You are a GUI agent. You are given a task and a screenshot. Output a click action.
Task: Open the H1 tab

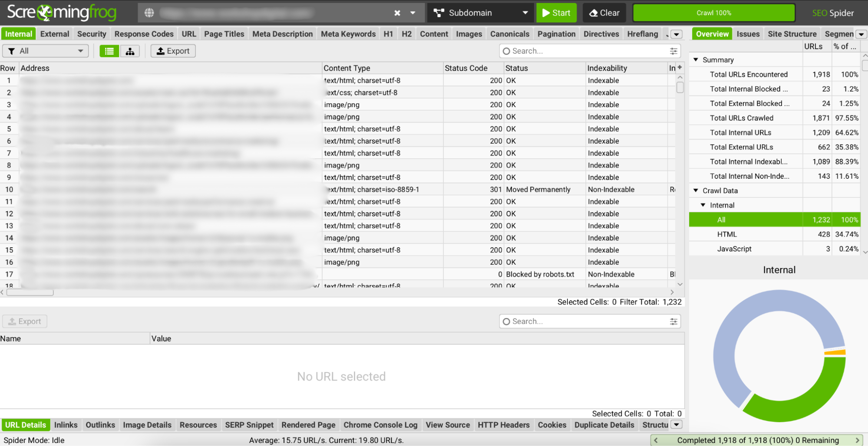pos(388,34)
